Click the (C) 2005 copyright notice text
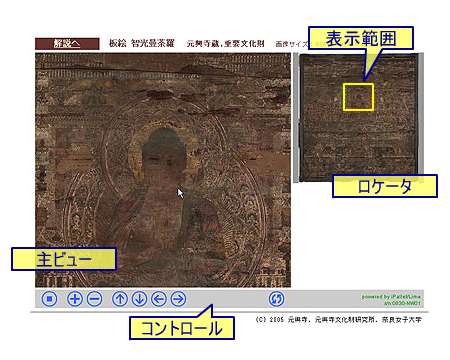 tap(338, 319)
